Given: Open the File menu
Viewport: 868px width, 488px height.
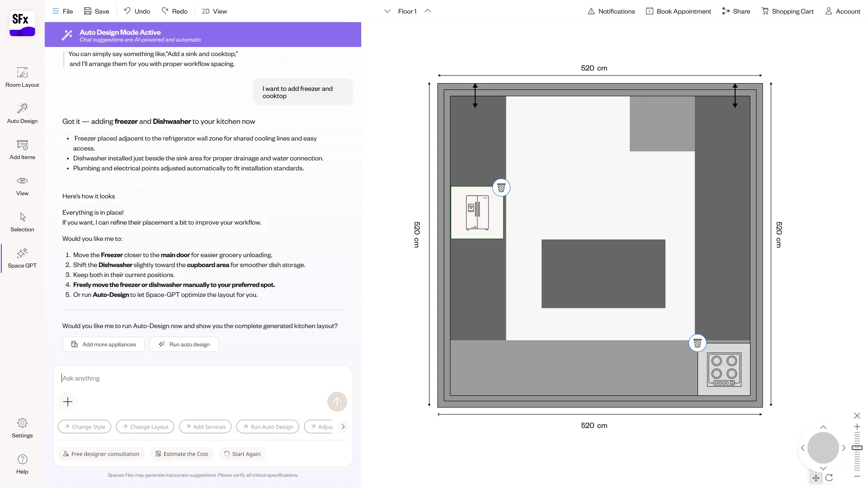Looking at the screenshot, I should pyautogui.click(x=62, y=11).
